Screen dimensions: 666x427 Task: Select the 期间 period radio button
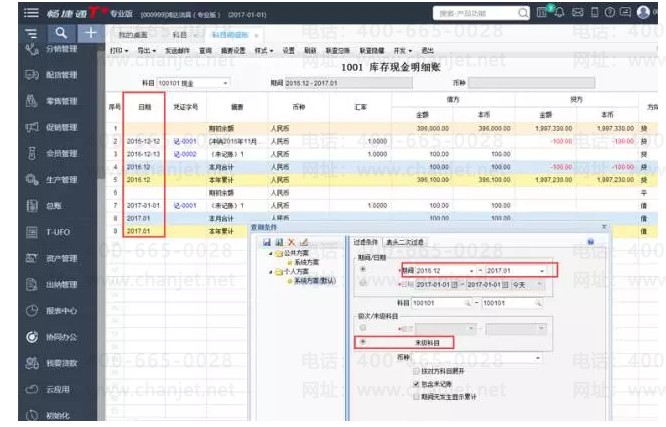(x=363, y=269)
